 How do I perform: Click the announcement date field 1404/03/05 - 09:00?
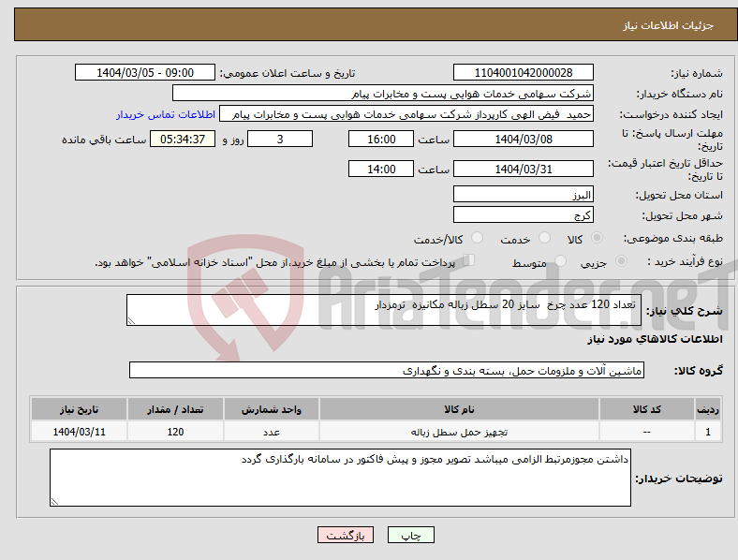pos(145,72)
